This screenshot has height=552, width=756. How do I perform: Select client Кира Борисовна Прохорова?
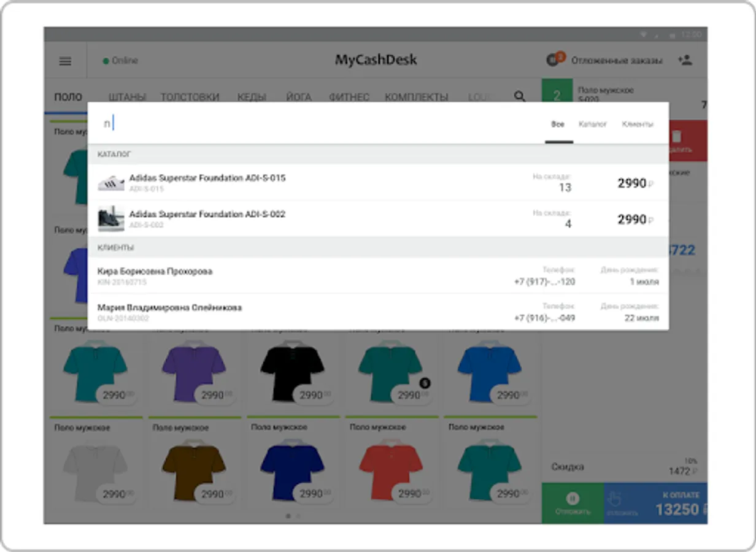point(378,276)
